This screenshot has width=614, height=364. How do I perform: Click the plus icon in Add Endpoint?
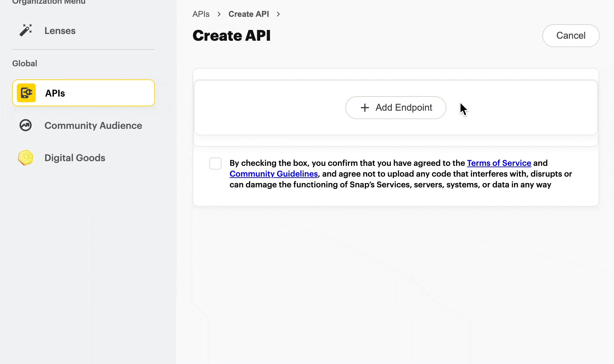pos(365,108)
